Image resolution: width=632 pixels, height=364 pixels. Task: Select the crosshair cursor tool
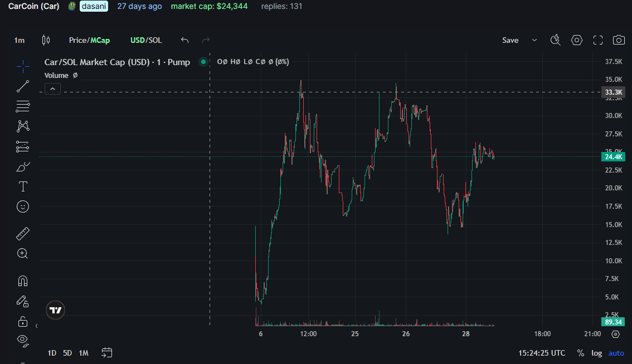(23, 66)
